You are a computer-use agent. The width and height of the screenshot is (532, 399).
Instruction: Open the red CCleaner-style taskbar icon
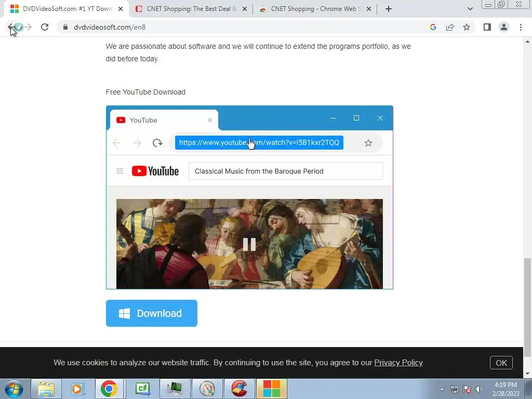pos(240,389)
